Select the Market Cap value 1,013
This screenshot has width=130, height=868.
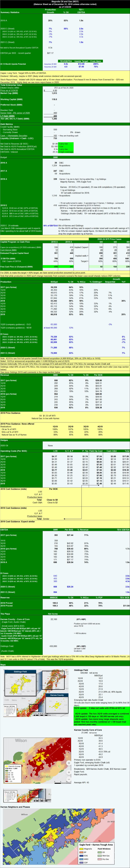[x=54, y=93]
